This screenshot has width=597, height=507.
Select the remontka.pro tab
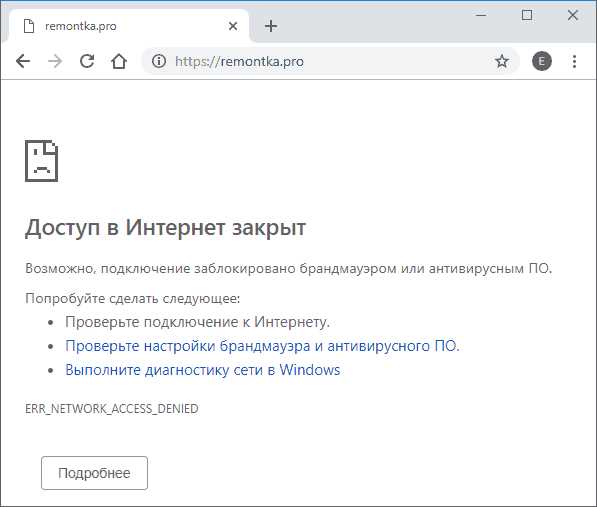tap(128, 26)
